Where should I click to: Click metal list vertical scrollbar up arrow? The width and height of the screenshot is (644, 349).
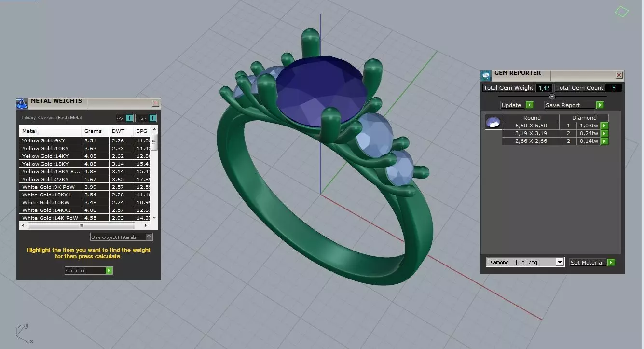point(154,129)
